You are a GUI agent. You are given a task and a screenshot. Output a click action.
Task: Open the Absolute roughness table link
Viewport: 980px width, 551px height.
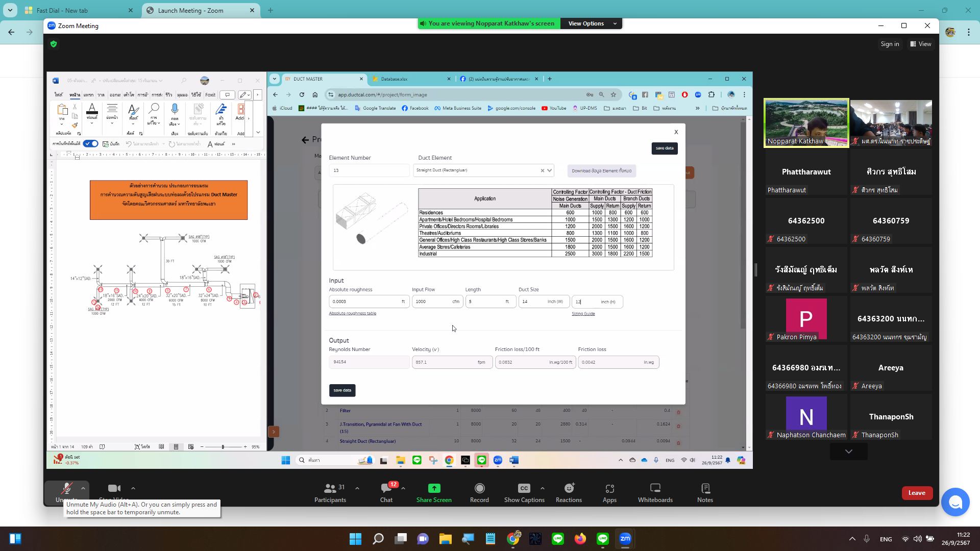(x=352, y=313)
